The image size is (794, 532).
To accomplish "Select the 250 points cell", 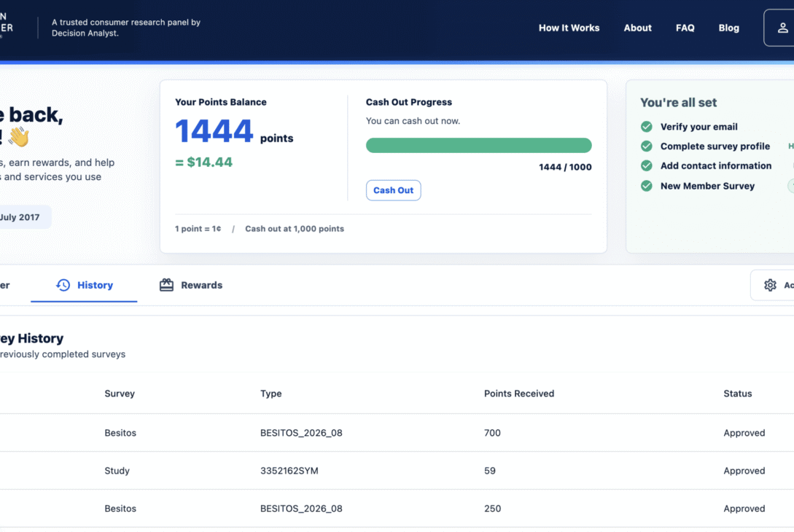I will point(493,508).
